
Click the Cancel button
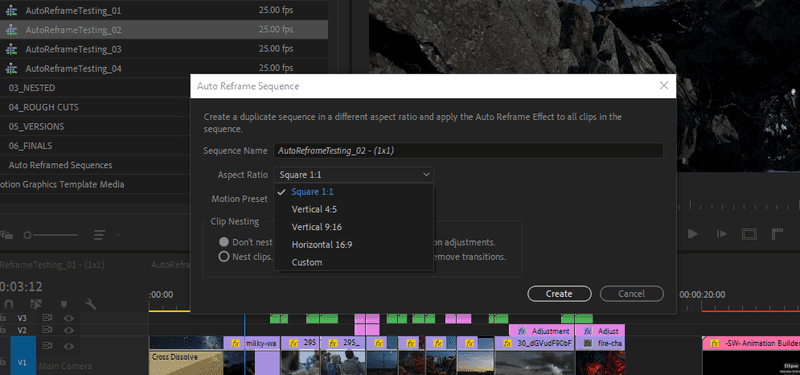point(632,294)
